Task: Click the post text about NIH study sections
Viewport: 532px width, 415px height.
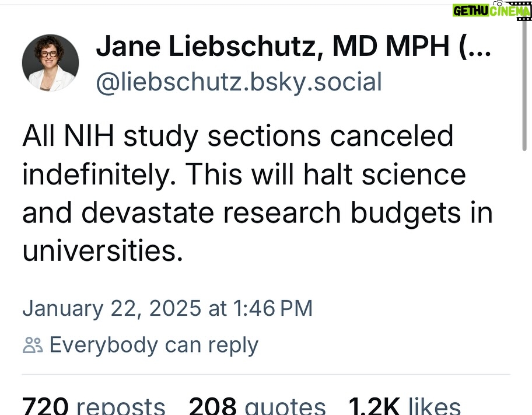Action: point(257,193)
